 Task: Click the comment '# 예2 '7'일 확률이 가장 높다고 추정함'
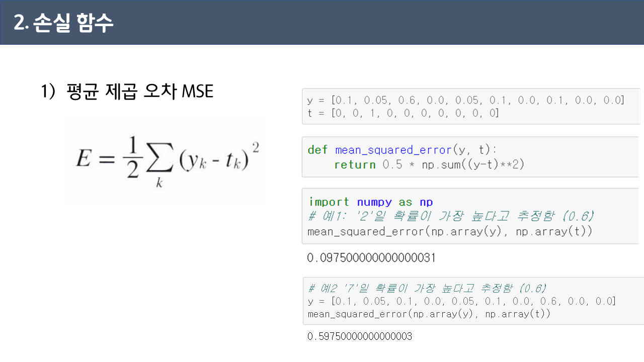pyautogui.click(x=427, y=289)
